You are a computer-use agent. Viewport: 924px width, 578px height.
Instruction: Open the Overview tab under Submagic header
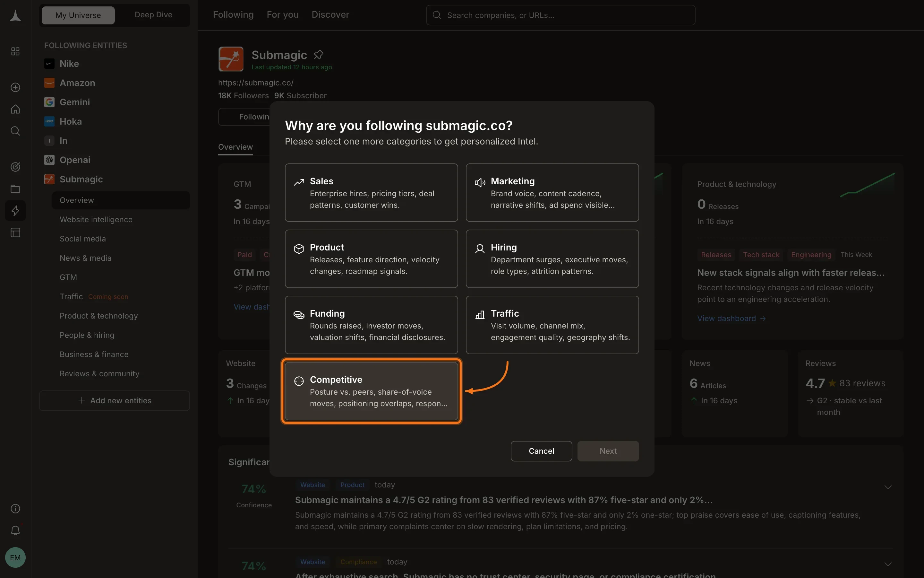coord(235,147)
